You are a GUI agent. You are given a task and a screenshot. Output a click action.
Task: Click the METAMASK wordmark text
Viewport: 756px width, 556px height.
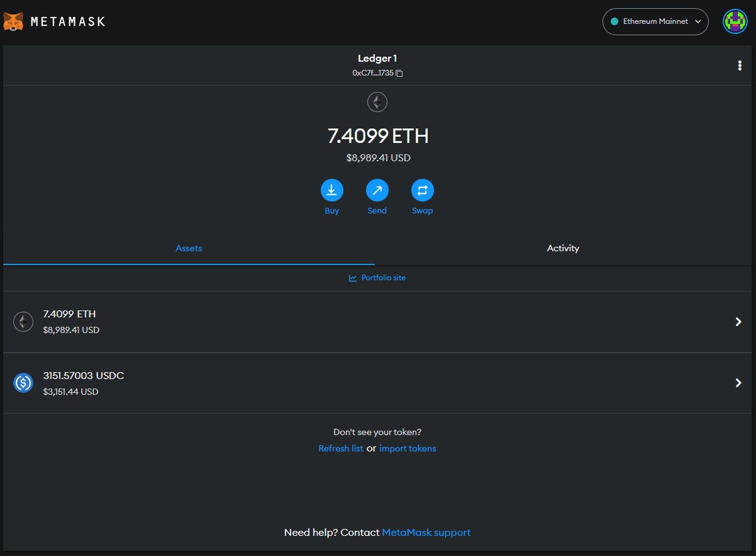[68, 21]
